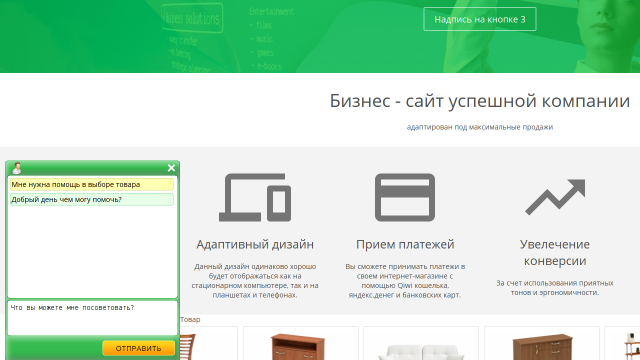Click the operator avatar icon in chat header

click(x=17, y=168)
